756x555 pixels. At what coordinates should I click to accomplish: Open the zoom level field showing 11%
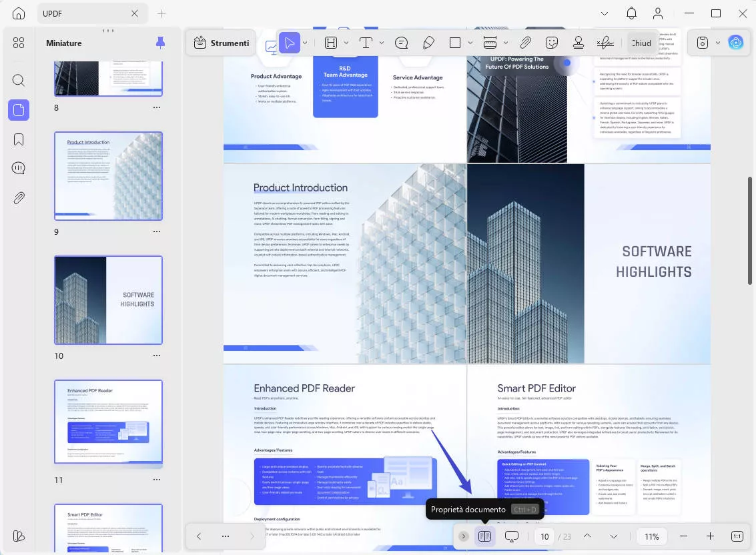[x=652, y=537]
